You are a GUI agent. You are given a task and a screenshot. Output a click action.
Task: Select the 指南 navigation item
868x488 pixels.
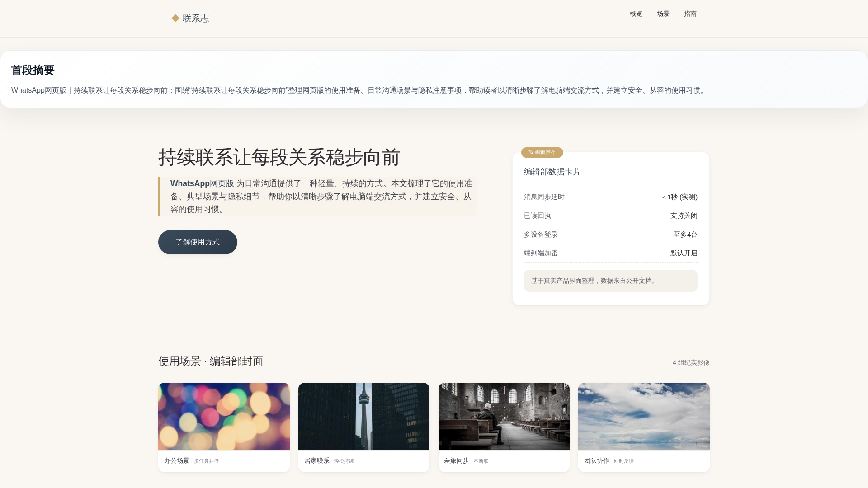tap(690, 14)
